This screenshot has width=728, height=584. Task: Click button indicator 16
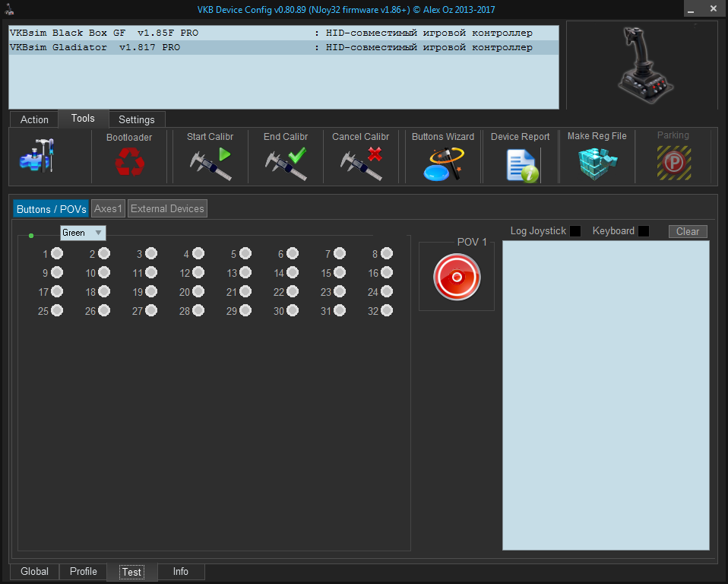(x=387, y=272)
